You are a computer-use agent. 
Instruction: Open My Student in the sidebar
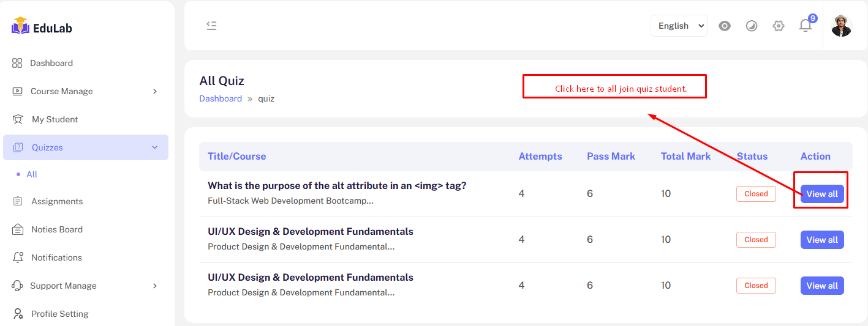pos(55,119)
